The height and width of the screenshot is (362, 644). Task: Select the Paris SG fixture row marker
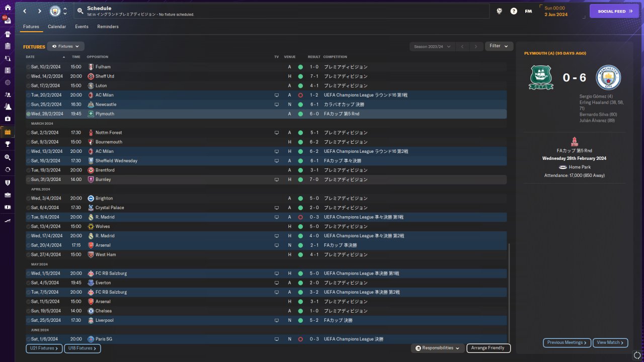[28, 339]
